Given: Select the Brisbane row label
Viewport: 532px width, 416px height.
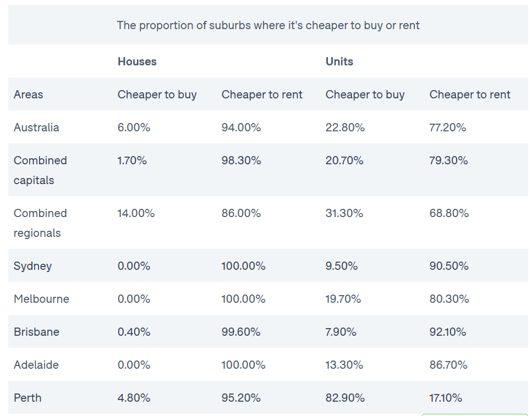Looking at the screenshot, I should click(36, 332).
